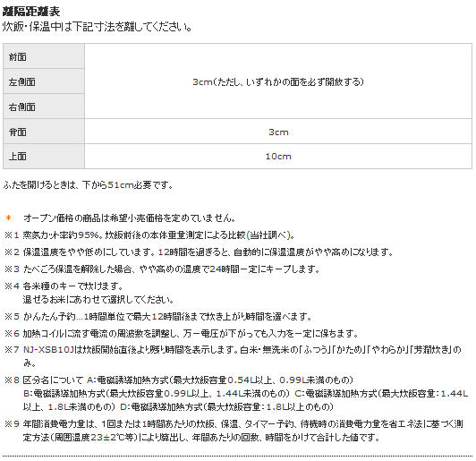Click the NJ-XSB10J model name text

[48, 350]
